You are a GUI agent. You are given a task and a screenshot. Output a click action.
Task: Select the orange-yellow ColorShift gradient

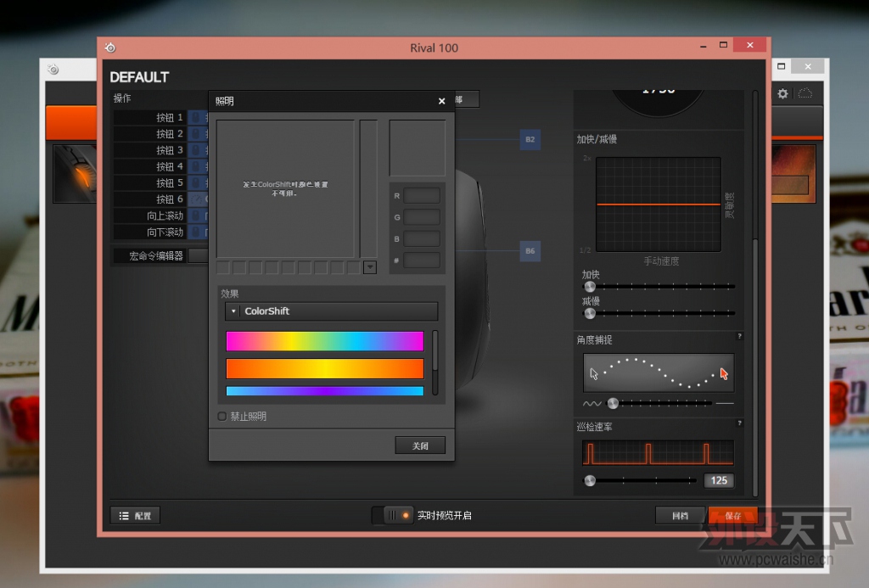click(325, 368)
